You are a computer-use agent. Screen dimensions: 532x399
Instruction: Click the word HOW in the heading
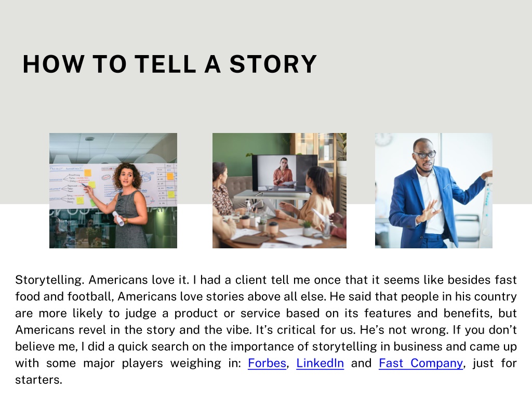click(x=54, y=64)
